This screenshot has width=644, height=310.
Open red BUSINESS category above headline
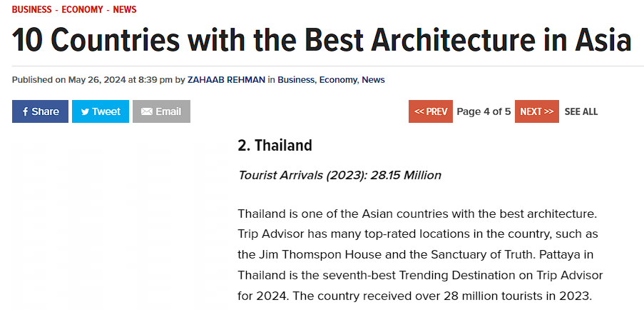(x=32, y=9)
